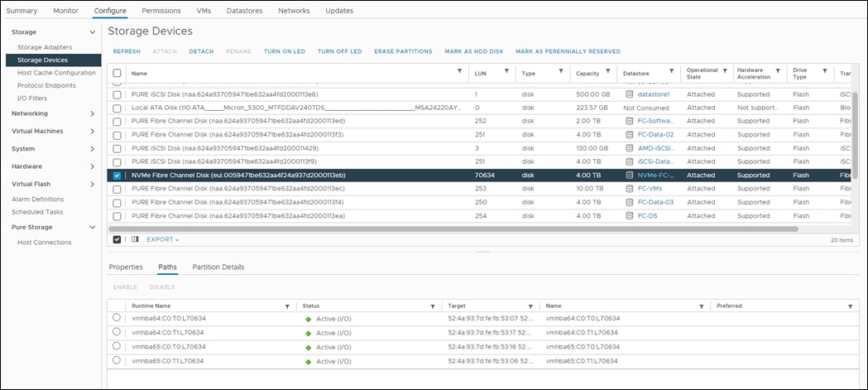
Task: Open filter icon on Name column
Action: coord(459,71)
